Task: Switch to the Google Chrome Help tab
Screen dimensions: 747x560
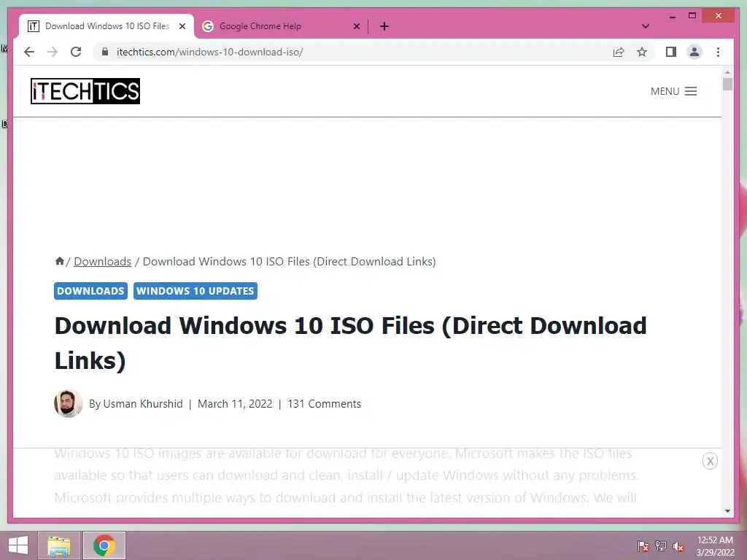Action: pyautogui.click(x=279, y=26)
